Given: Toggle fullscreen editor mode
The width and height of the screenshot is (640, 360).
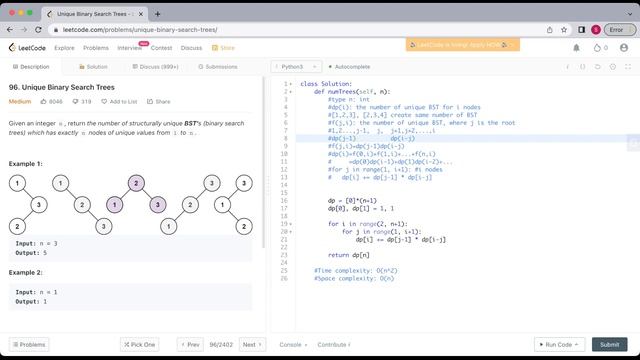Looking at the screenshot, I should 628,67.
